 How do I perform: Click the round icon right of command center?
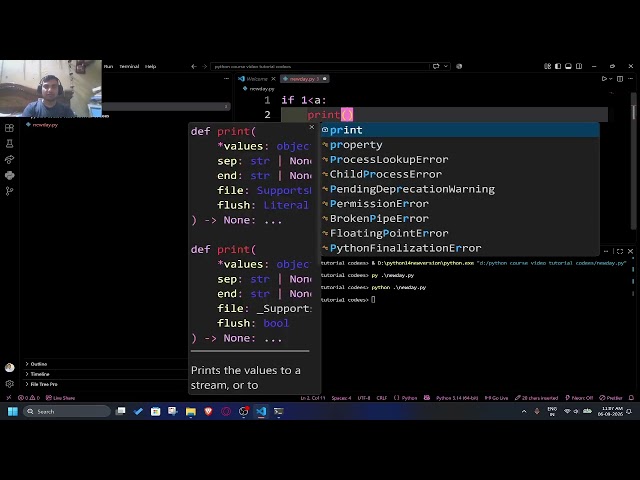(459, 66)
